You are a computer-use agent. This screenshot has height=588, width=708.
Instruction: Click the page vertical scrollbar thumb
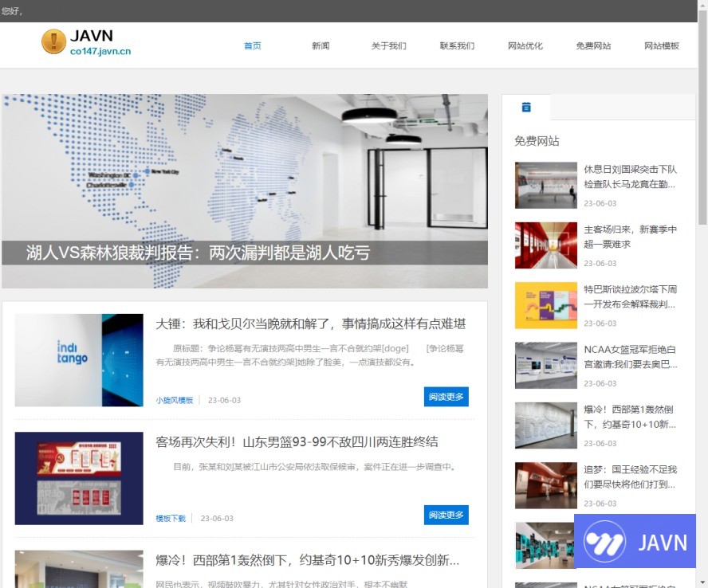(x=703, y=117)
